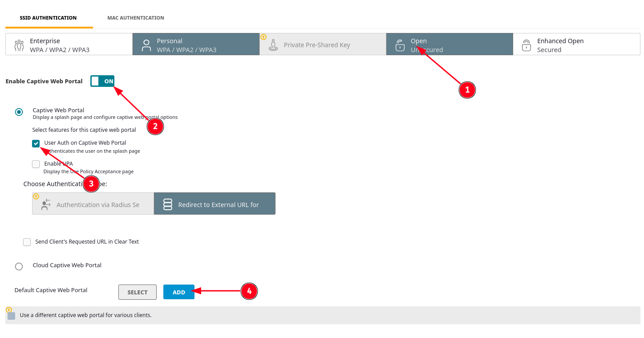This screenshot has height=338, width=644.
Task: Click the Enhanced Open lock icon
Action: point(527,45)
